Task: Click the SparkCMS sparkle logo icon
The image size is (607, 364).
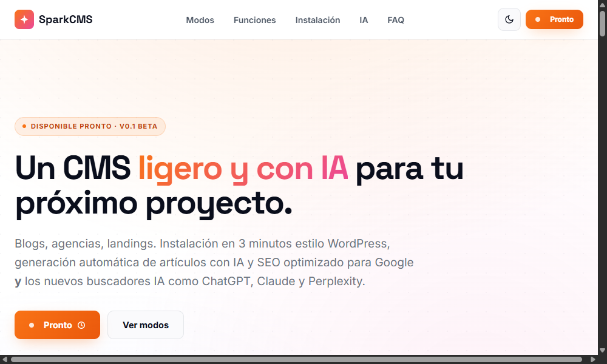Action: pos(24,19)
